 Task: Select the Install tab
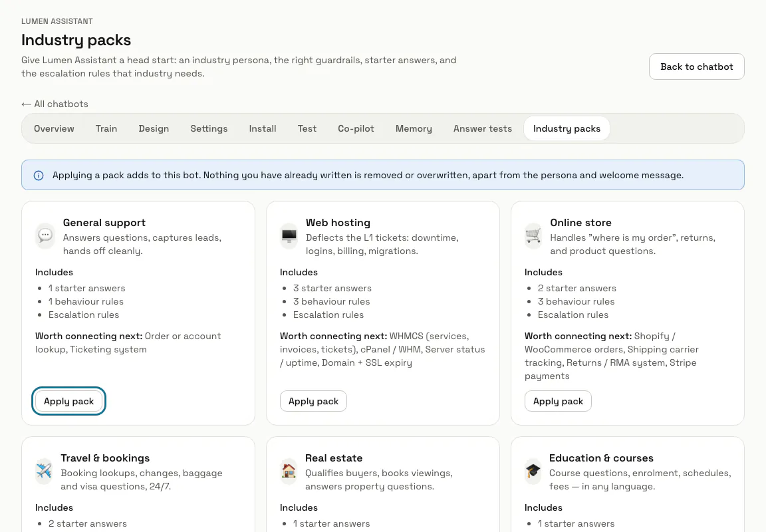[x=263, y=128]
